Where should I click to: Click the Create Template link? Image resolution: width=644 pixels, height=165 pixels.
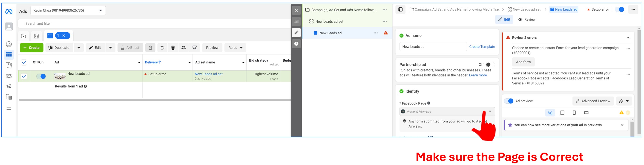tap(482, 47)
